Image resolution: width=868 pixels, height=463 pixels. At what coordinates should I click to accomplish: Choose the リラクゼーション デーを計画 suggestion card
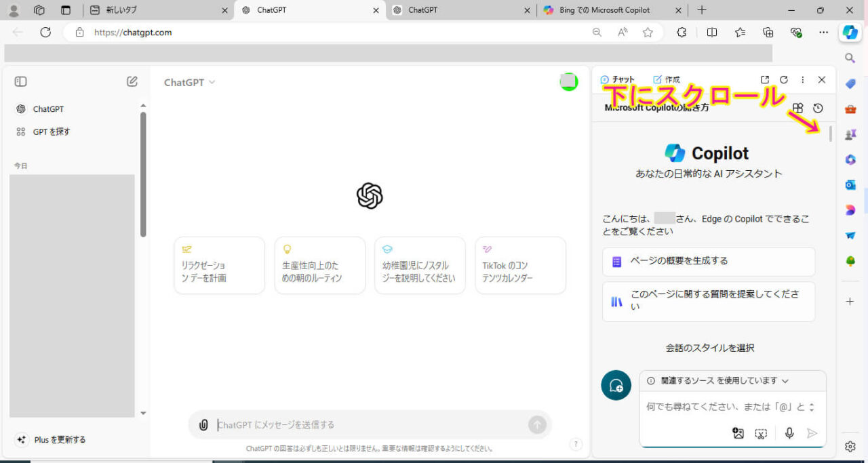(x=219, y=265)
